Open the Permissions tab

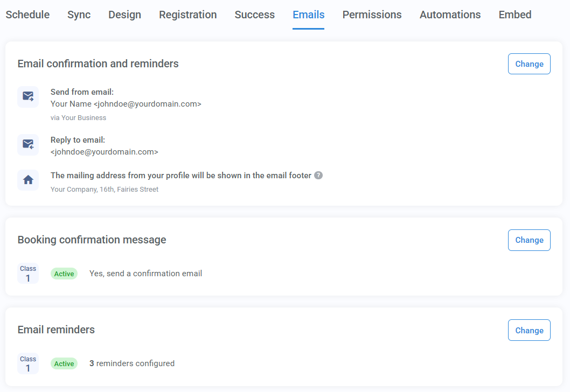pyautogui.click(x=372, y=15)
